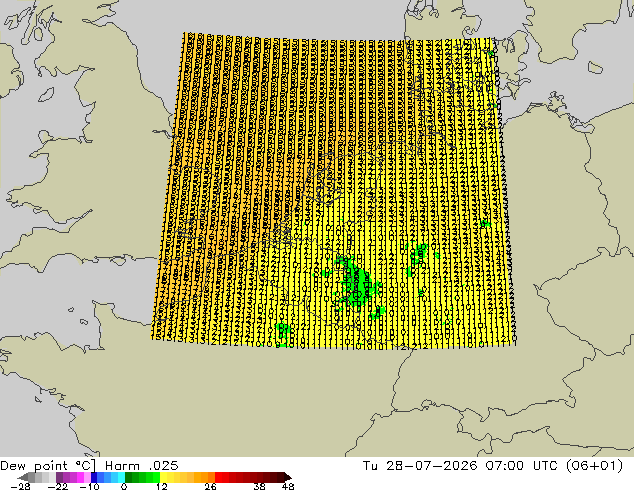The image size is (634, 490).
Task: Select the dark green legend swatch at 0
Action: coord(128,477)
